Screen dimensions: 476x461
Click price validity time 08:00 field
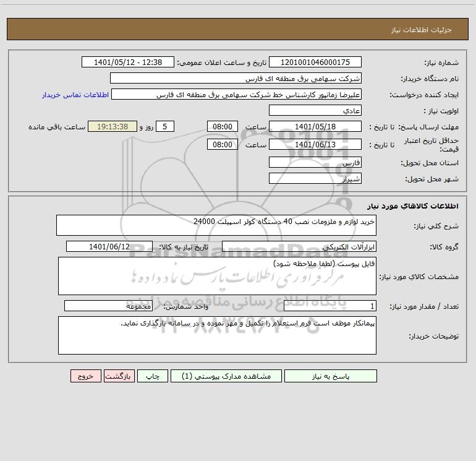tap(222, 144)
